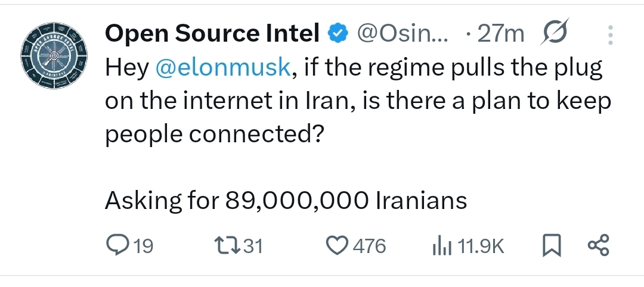Screen dimensions: 644x287
Task: Open the @elonmusk mention link
Action: tap(222, 68)
